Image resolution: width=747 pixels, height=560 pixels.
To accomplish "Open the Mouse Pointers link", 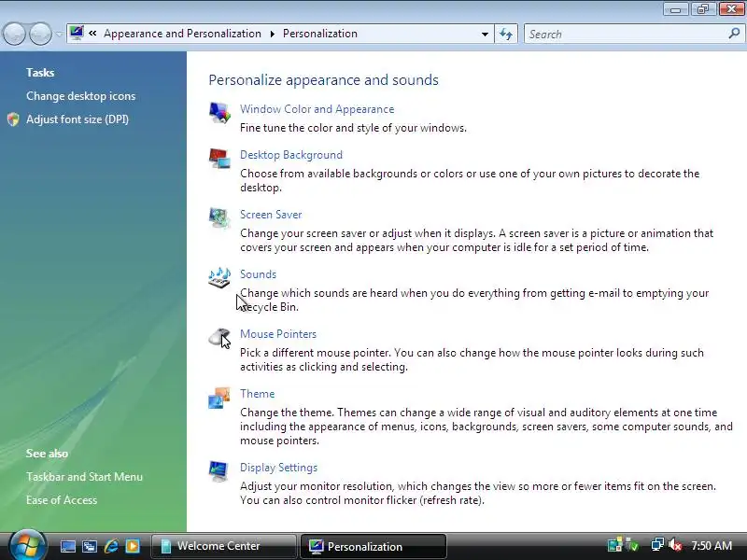I will 277,334.
